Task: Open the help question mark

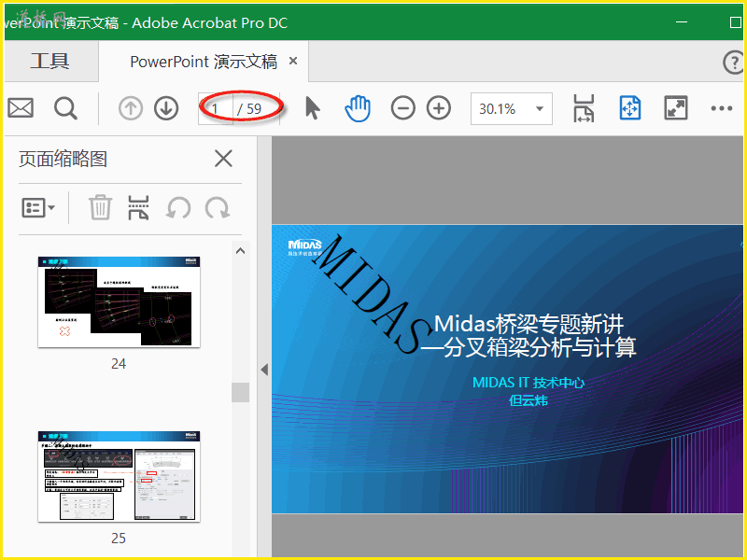Action: pos(733,62)
